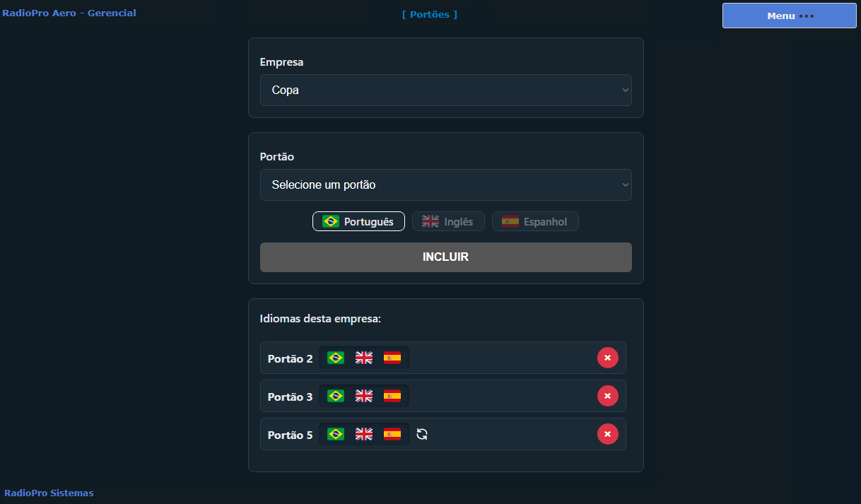Click RadioPro Aero - Gerencial header link
This screenshot has height=504, width=861.
[69, 13]
